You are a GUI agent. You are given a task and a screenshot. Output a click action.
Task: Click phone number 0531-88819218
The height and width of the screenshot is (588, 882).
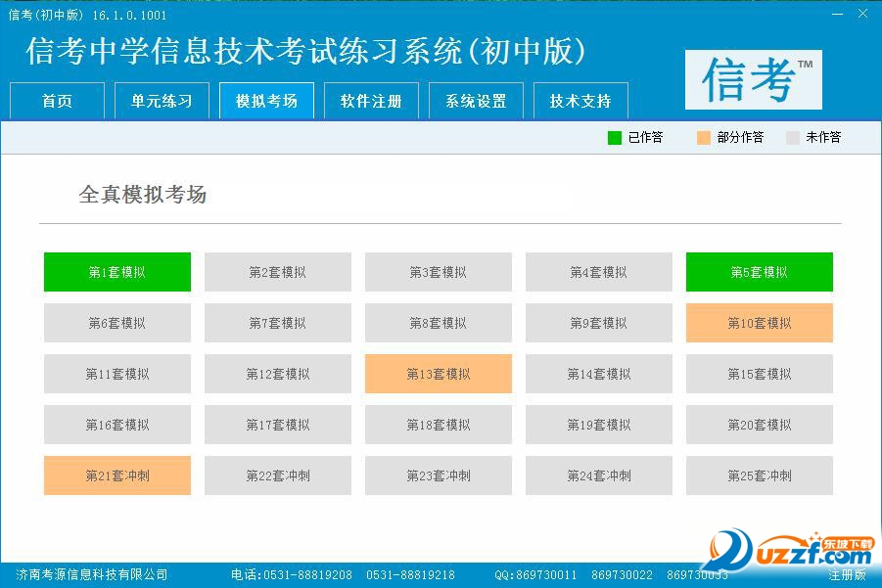click(x=410, y=575)
